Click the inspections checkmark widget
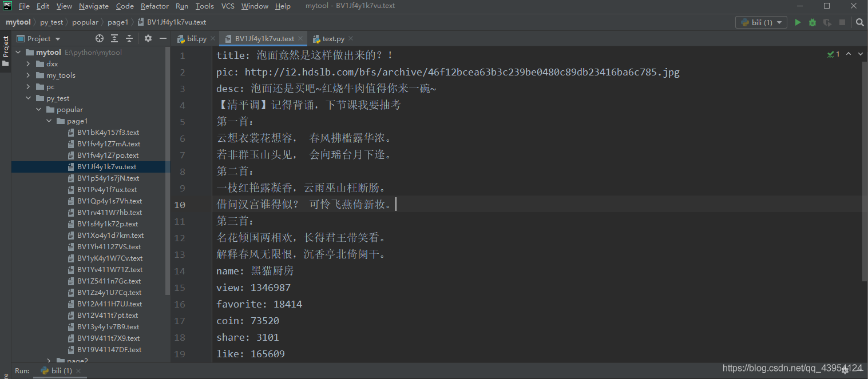The height and width of the screenshot is (379, 868). pyautogui.click(x=834, y=54)
